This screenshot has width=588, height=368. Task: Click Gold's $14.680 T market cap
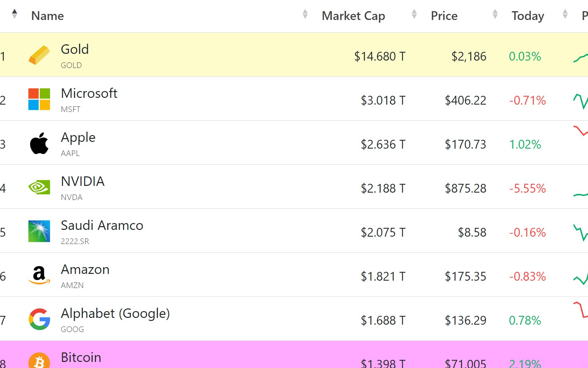pyautogui.click(x=380, y=57)
